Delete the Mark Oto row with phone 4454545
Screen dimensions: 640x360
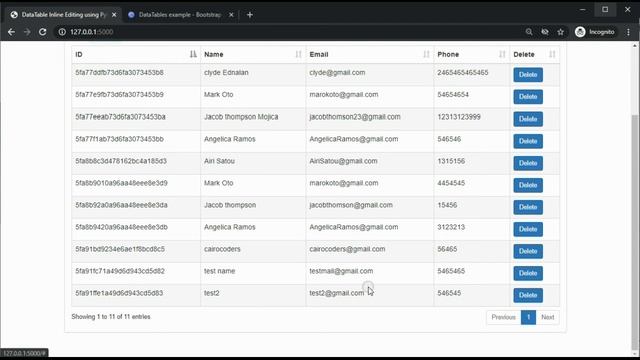click(528, 185)
